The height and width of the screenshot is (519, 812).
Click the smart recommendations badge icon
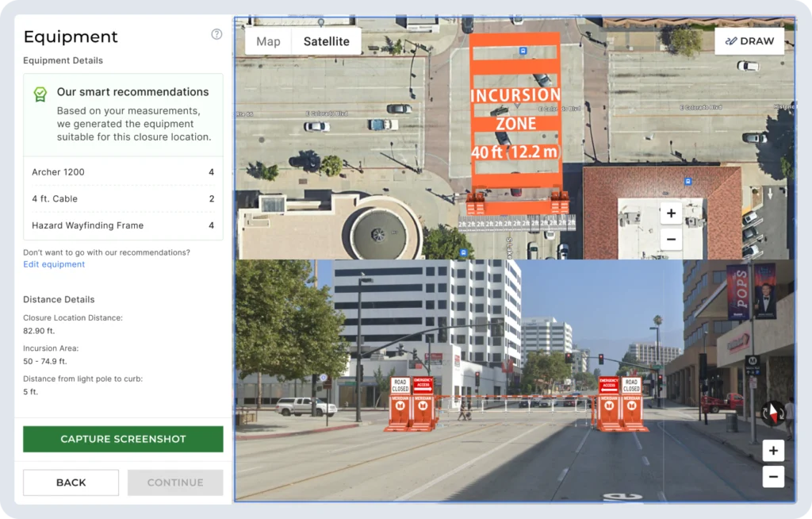(40, 94)
